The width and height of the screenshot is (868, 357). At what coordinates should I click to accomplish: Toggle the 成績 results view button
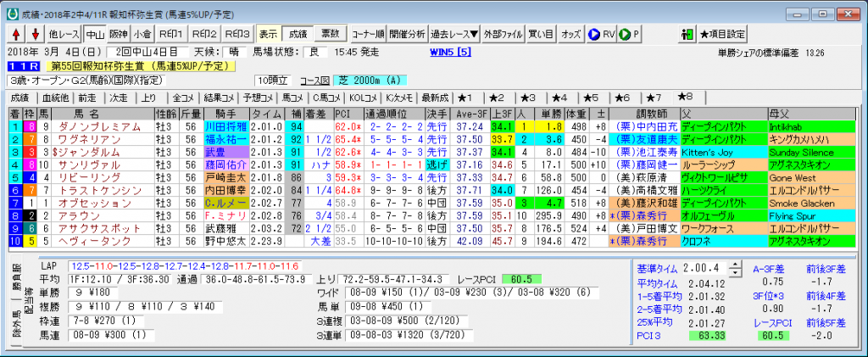click(298, 34)
